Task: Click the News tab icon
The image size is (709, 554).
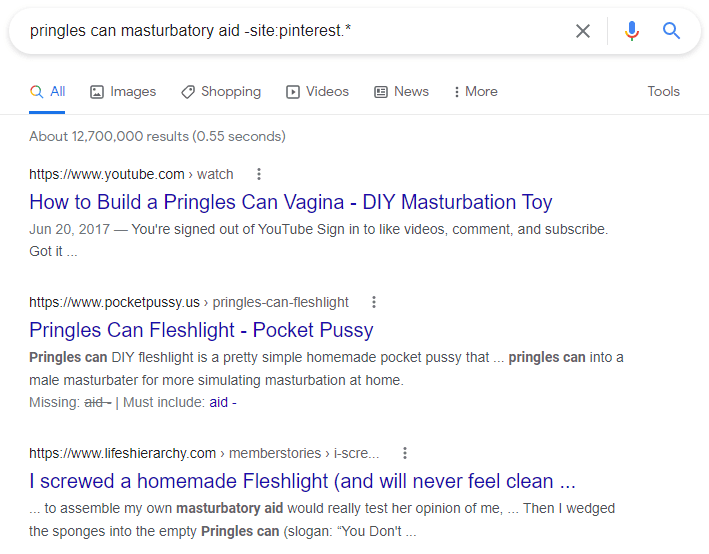Action: tap(381, 92)
